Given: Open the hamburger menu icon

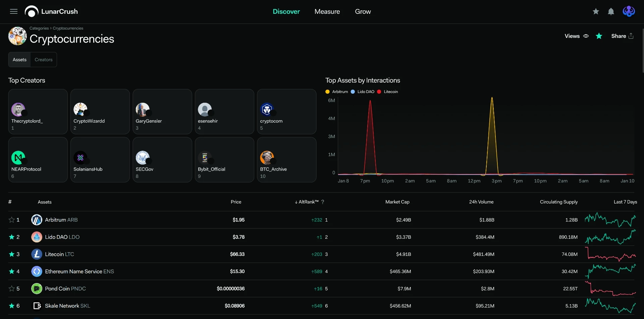Looking at the screenshot, I should click(x=14, y=11).
